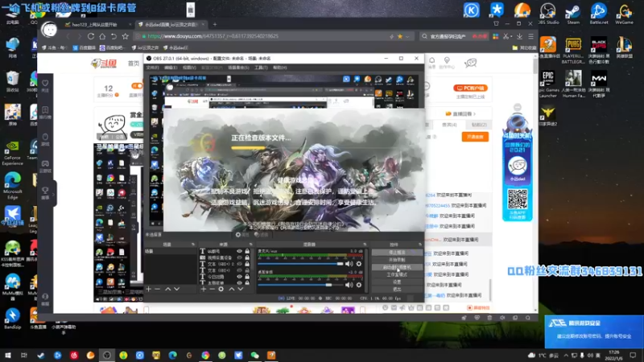
Task: Open the gear settings menu for 麦克风/Aux in the mixer
Action: pos(359,264)
